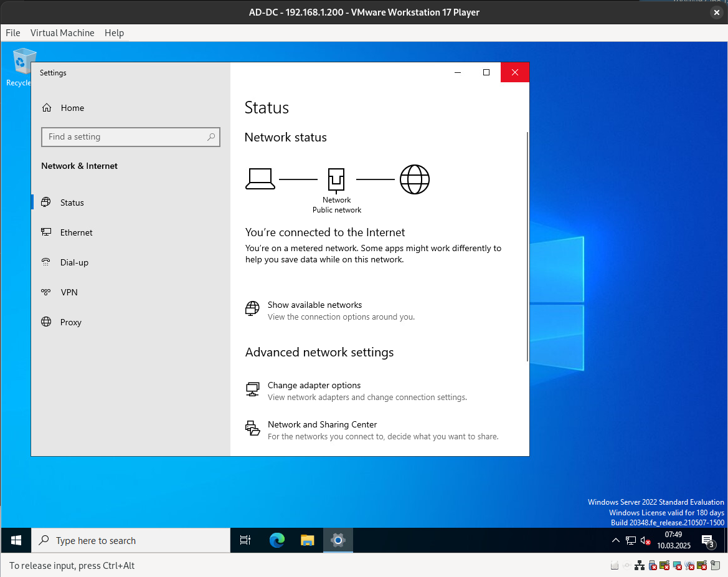Launch Microsoft Edge from the taskbar
This screenshot has height=577, width=728.
tap(277, 540)
